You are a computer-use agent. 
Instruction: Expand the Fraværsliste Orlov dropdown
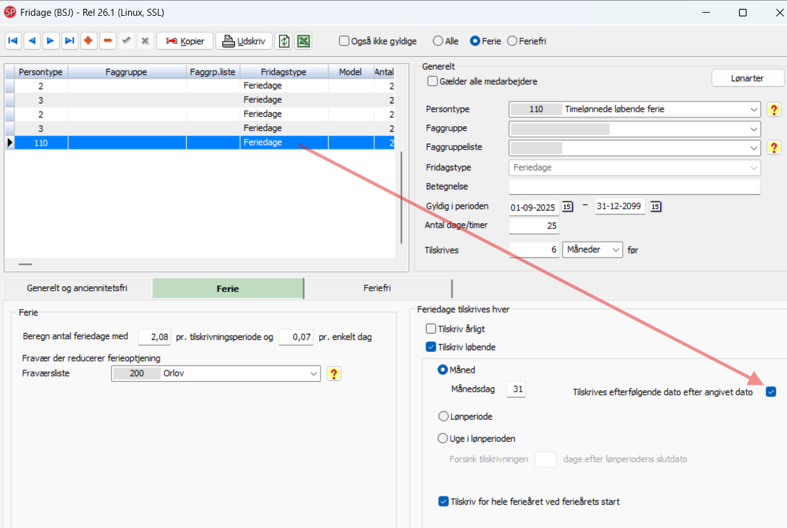[x=313, y=373]
